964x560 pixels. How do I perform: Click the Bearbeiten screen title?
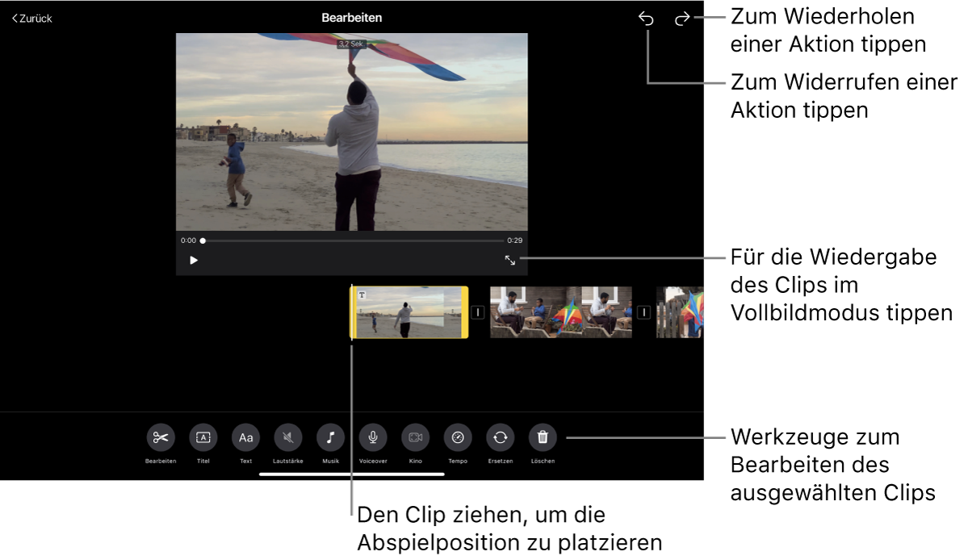coord(352,18)
